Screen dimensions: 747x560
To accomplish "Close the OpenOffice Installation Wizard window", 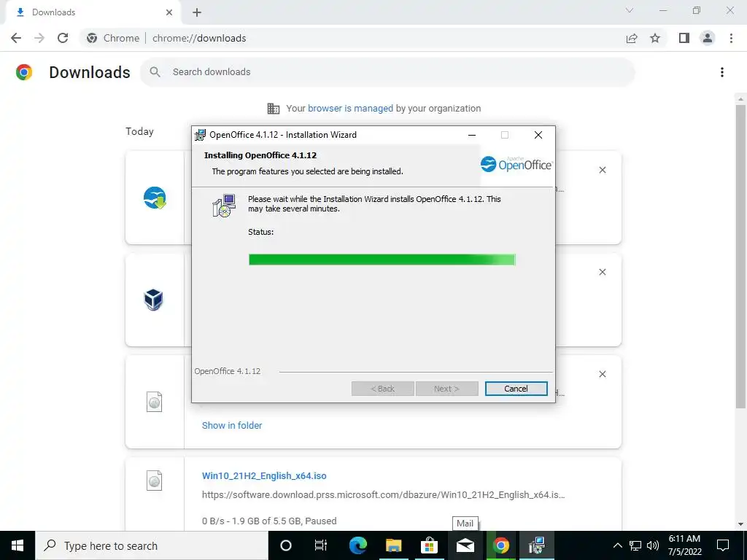I will [538, 135].
